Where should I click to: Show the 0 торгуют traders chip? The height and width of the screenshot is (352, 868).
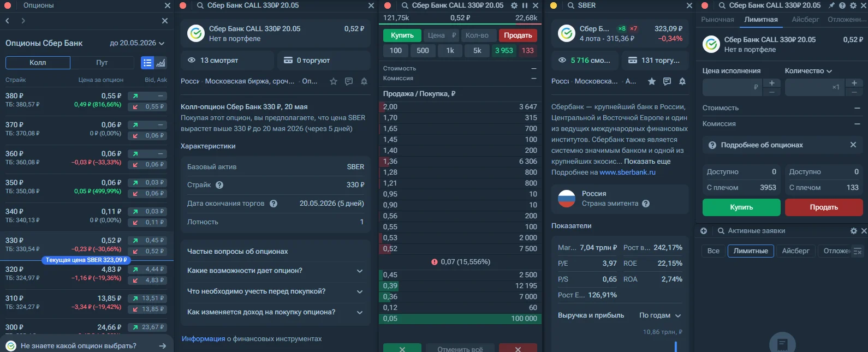[324, 61]
